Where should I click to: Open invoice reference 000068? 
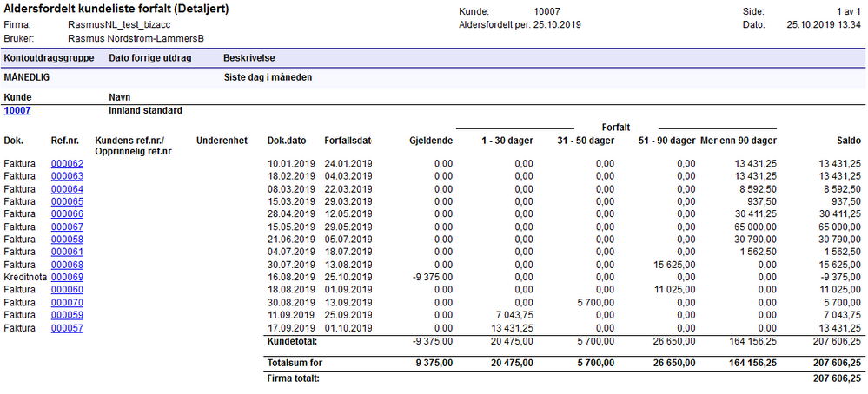[67, 265]
